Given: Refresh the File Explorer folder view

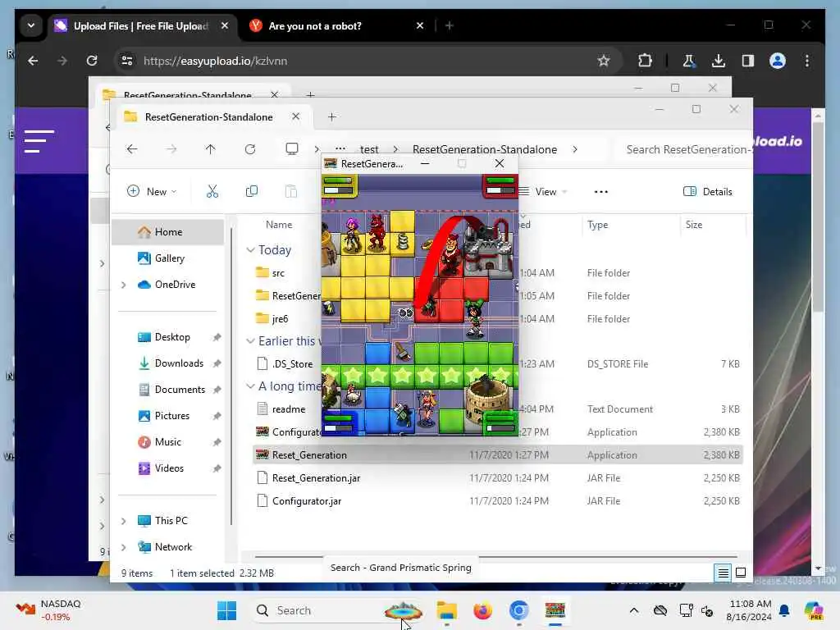Looking at the screenshot, I should pos(250,149).
